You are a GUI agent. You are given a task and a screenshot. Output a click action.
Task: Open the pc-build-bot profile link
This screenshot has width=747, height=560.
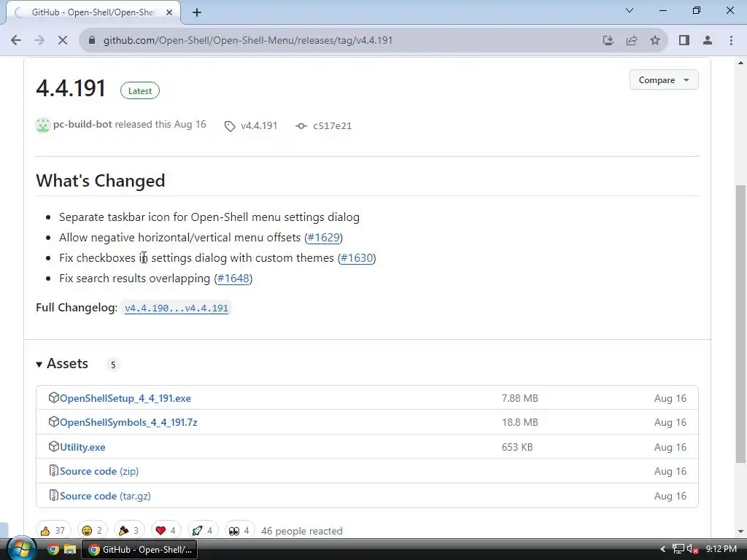(82, 124)
